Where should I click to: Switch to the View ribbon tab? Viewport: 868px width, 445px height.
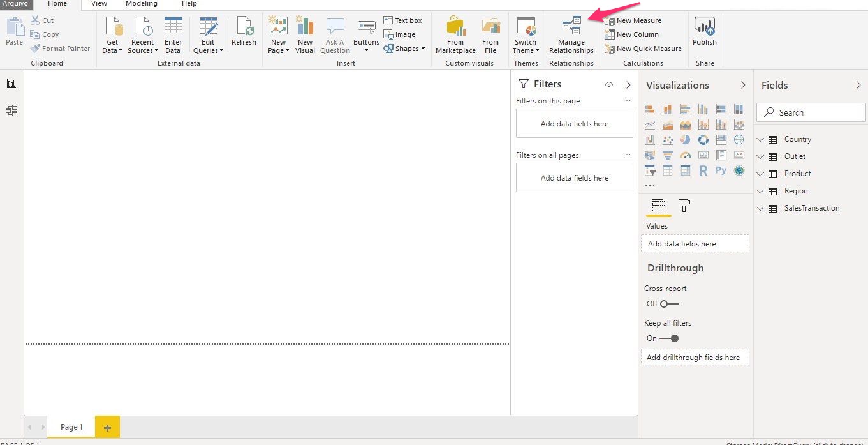99,4
